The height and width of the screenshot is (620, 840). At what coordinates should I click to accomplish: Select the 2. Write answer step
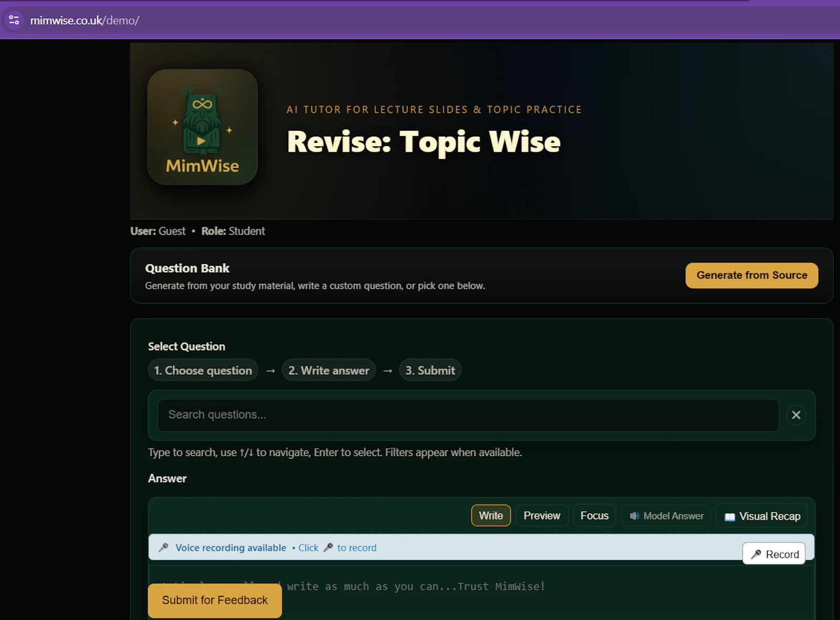[x=329, y=370]
